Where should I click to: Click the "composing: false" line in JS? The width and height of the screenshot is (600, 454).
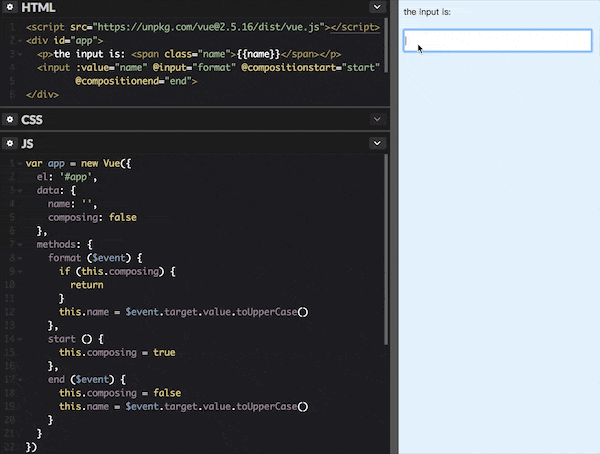tap(92, 217)
